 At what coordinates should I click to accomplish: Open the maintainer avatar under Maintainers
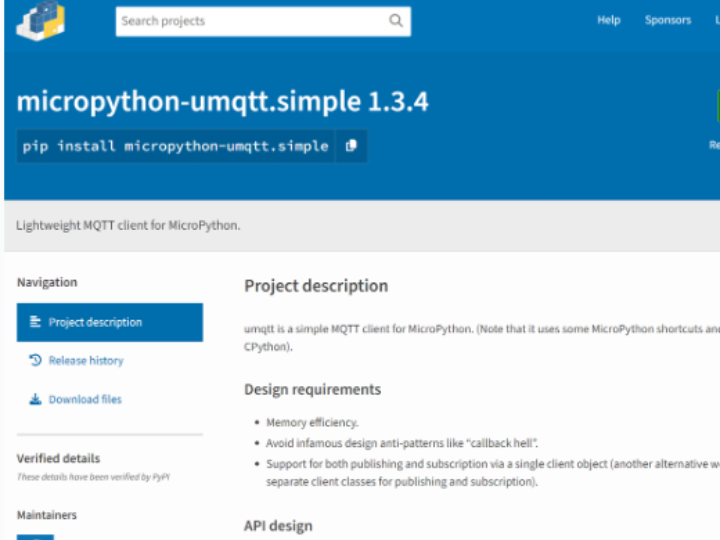coord(35,537)
